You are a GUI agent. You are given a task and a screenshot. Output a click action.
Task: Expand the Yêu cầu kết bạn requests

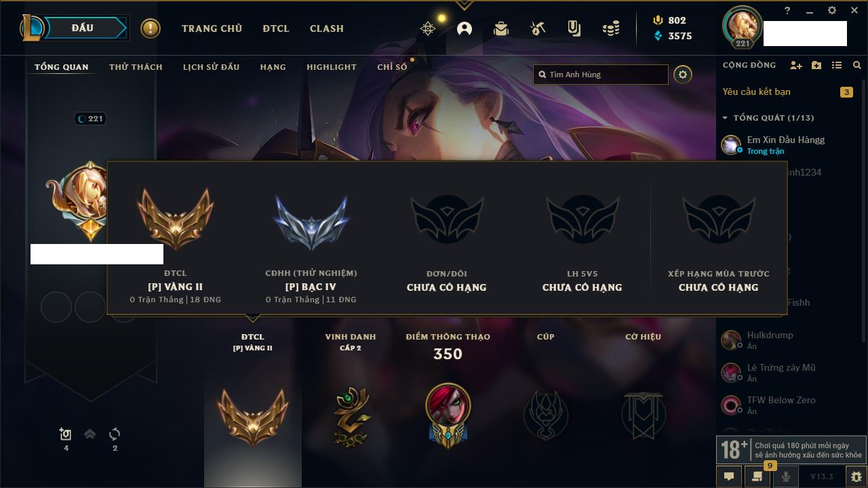(x=787, y=91)
